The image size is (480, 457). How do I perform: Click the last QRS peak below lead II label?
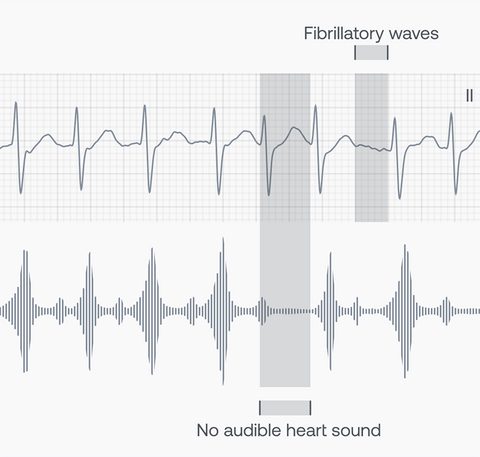(451, 114)
